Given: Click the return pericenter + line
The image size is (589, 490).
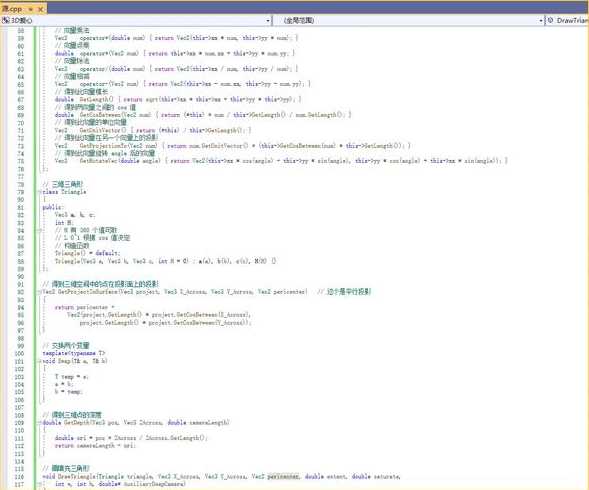Looking at the screenshot, I should (x=85, y=307).
